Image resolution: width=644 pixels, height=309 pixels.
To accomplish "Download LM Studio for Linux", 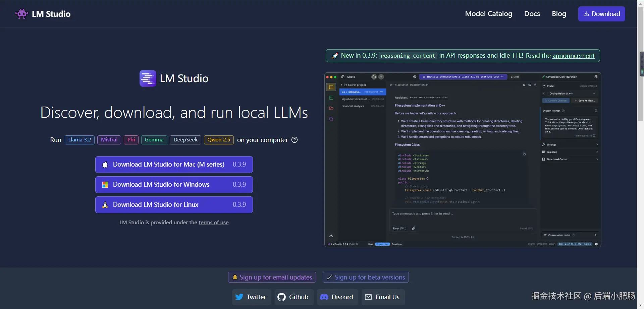I will [174, 205].
